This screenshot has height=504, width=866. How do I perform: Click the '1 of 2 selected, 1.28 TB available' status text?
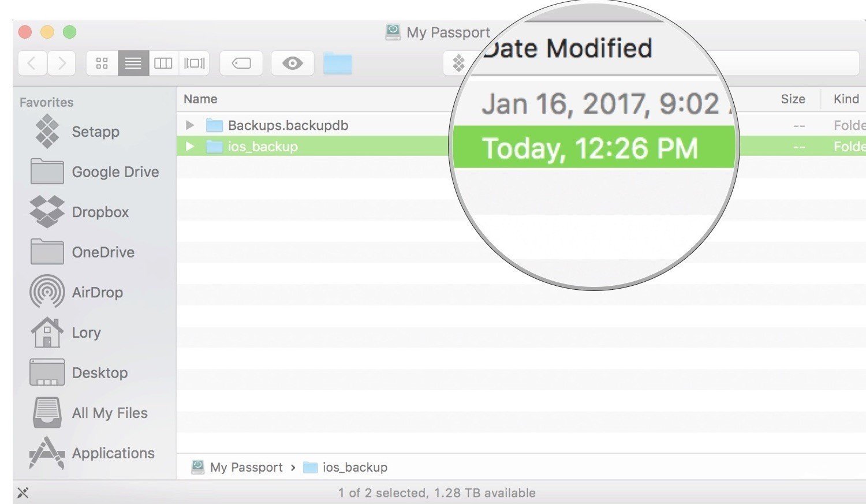(x=437, y=493)
